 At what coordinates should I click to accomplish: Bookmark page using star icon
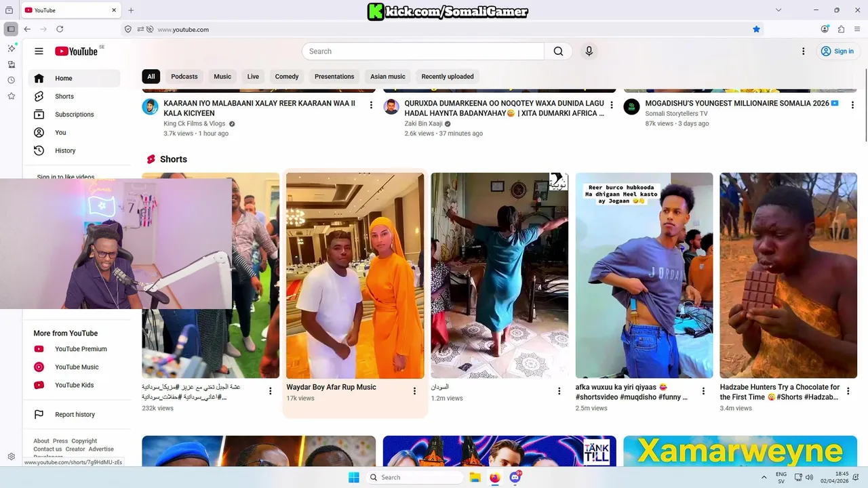(x=756, y=29)
